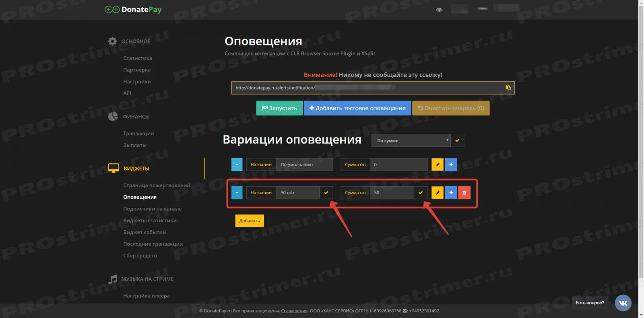
Task: Open Виджет событий in the sidebar
Action: (144, 232)
